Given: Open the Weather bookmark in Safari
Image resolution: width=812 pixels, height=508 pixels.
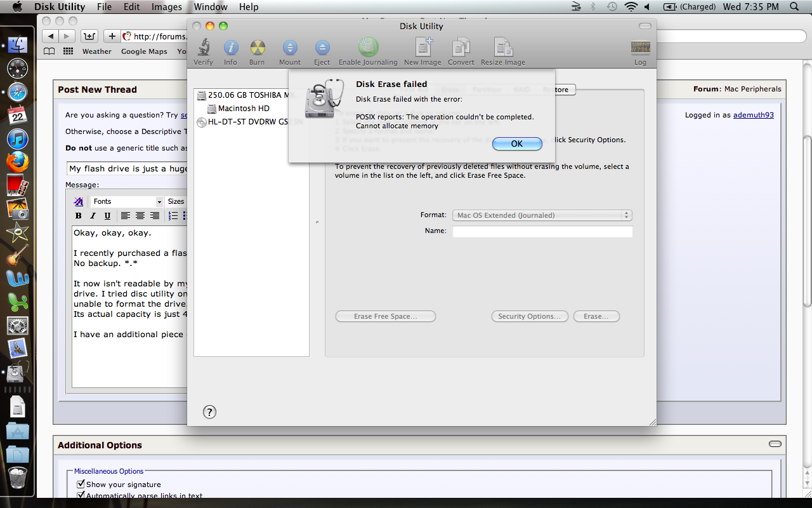Looking at the screenshot, I should click(x=96, y=51).
